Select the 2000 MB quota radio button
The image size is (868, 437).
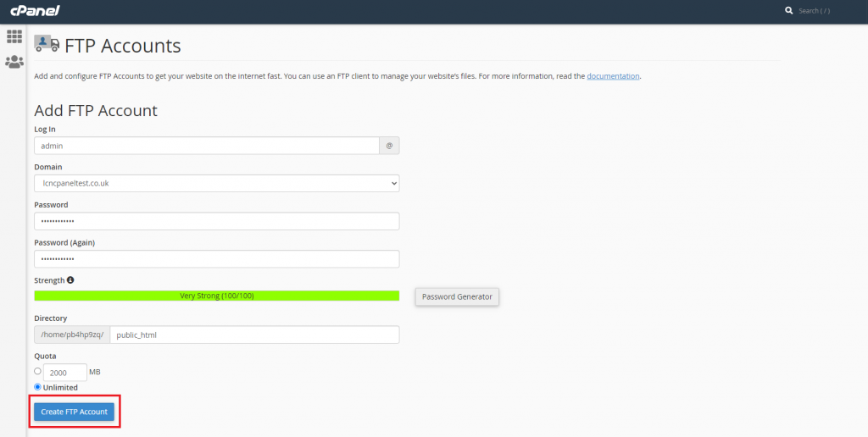coord(37,371)
